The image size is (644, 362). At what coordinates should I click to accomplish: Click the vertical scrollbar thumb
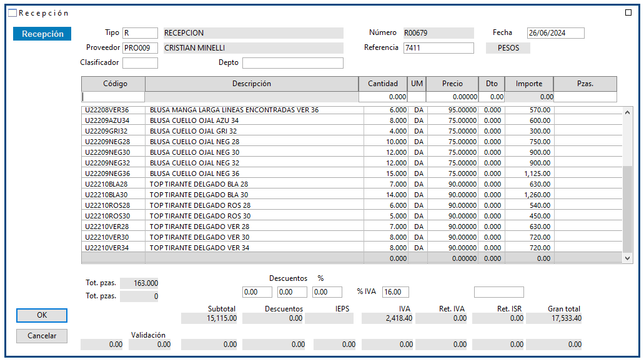click(x=628, y=209)
